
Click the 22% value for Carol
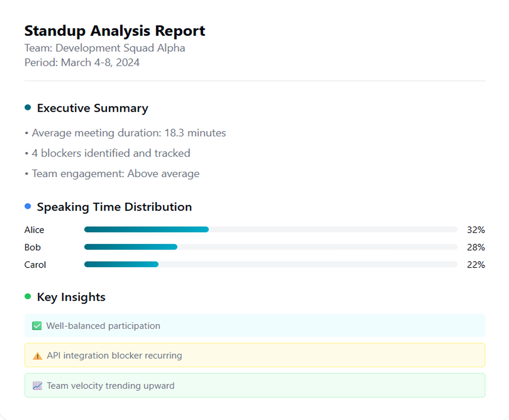click(x=476, y=265)
